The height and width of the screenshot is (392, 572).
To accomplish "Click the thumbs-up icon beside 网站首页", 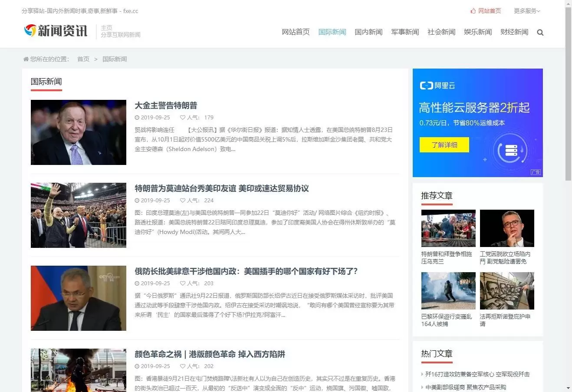I will point(473,11).
